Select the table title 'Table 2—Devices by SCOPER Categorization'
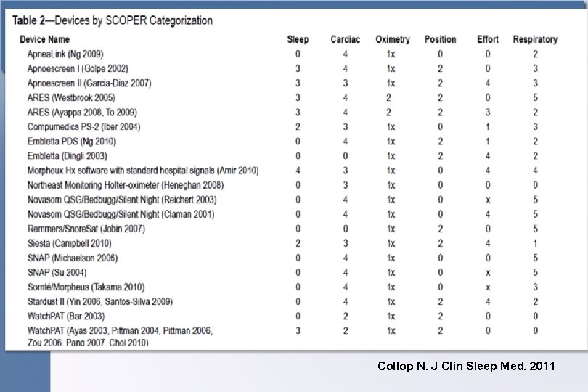588x392 pixels. (x=112, y=20)
